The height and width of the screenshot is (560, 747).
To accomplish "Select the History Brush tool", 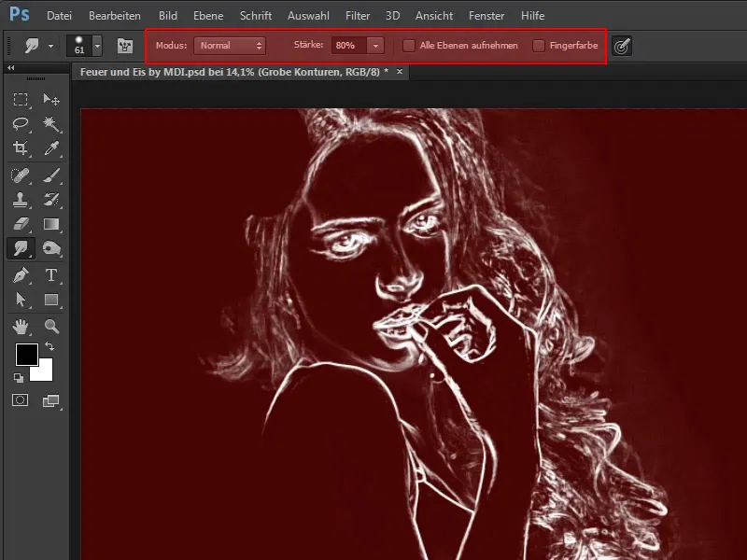I will 51,200.
